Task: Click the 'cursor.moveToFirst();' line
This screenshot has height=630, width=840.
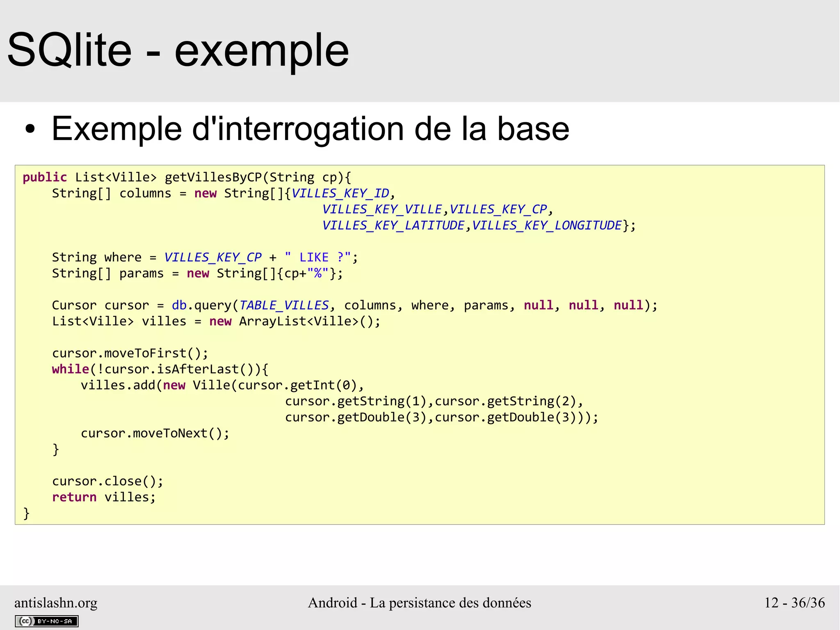Action: (130, 353)
